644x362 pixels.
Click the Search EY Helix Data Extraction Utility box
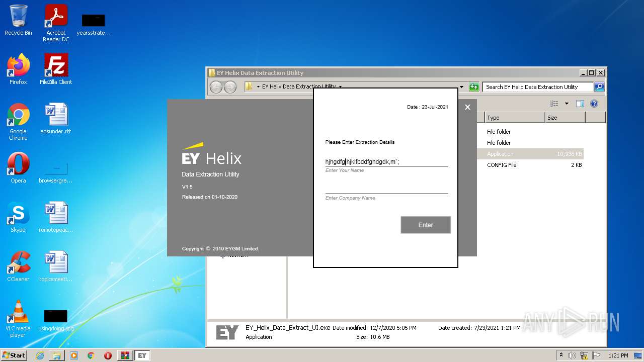tap(538, 87)
